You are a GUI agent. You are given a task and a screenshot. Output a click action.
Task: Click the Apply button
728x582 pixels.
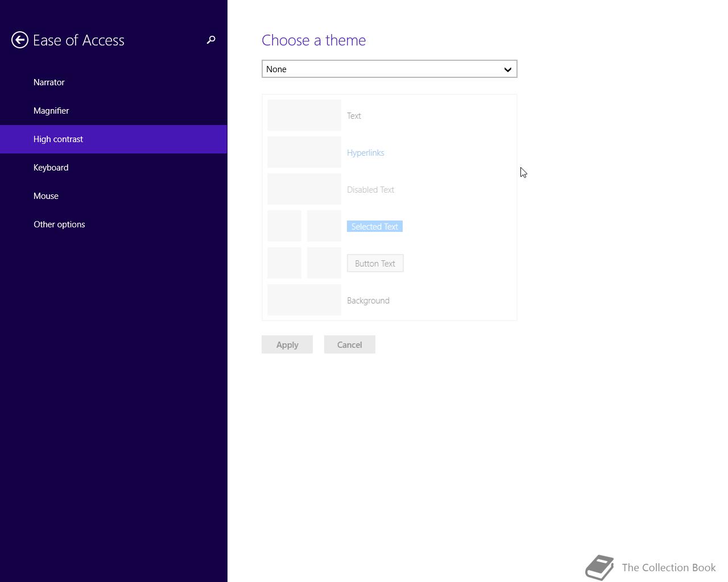pos(287,344)
